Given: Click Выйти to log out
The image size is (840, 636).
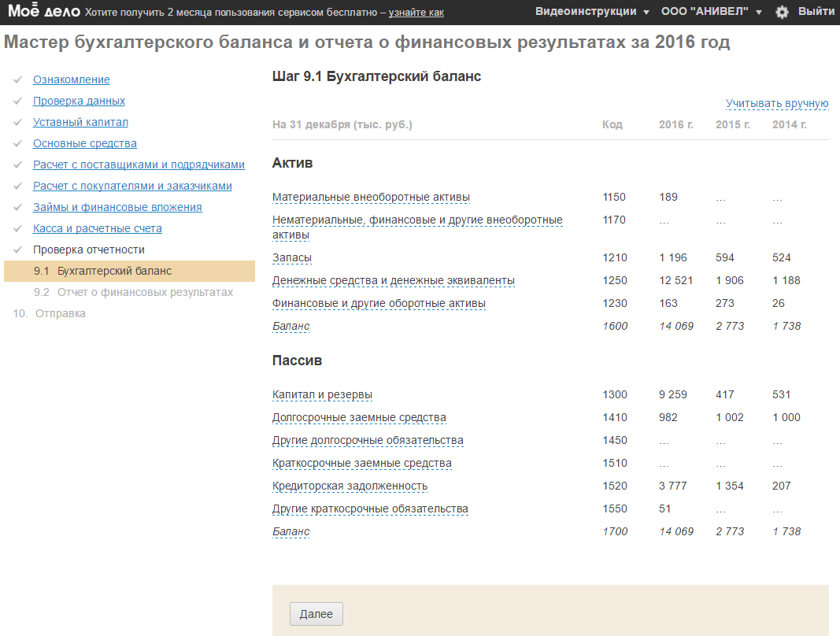Looking at the screenshot, I should [x=816, y=11].
